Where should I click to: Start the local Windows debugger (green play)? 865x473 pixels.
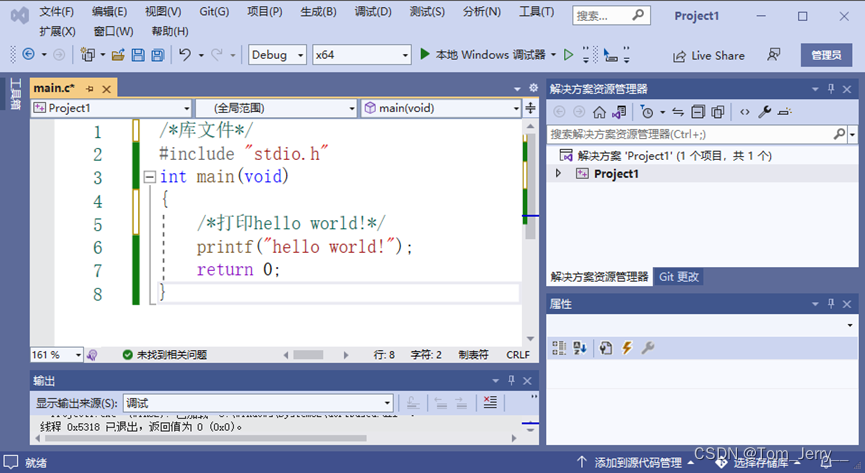(425, 54)
